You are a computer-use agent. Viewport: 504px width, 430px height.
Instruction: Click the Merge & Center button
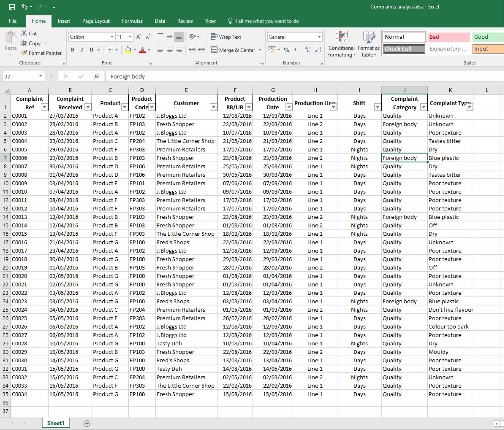click(233, 50)
